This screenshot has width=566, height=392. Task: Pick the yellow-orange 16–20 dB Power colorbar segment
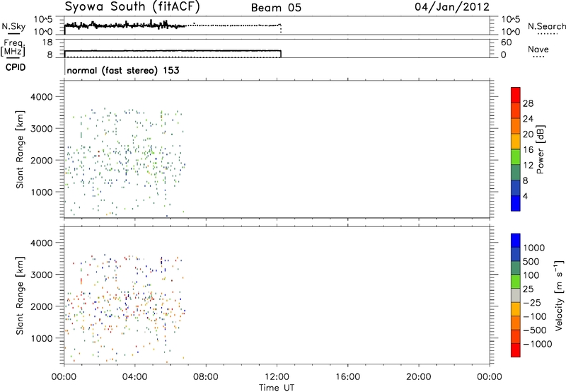(x=516, y=141)
